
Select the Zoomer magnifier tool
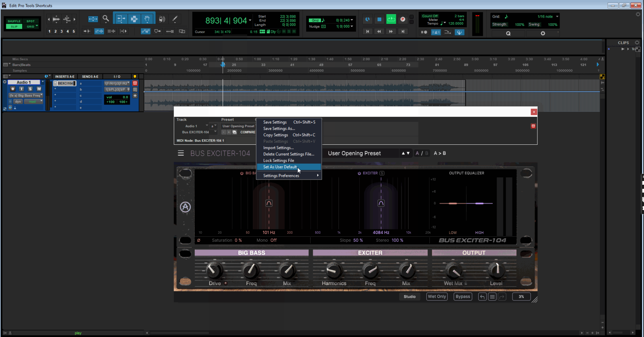106,19
